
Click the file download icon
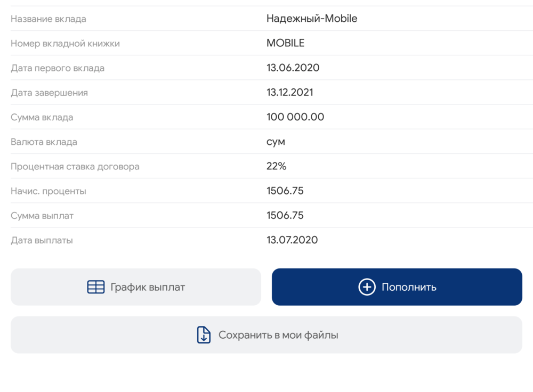(x=204, y=335)
